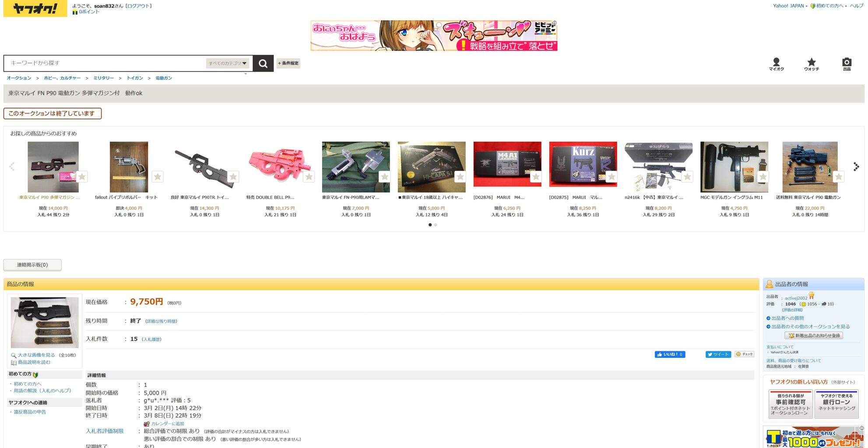Click the チェック button
868x448 pixels.
pyautogui.click(x=745, y=354)
